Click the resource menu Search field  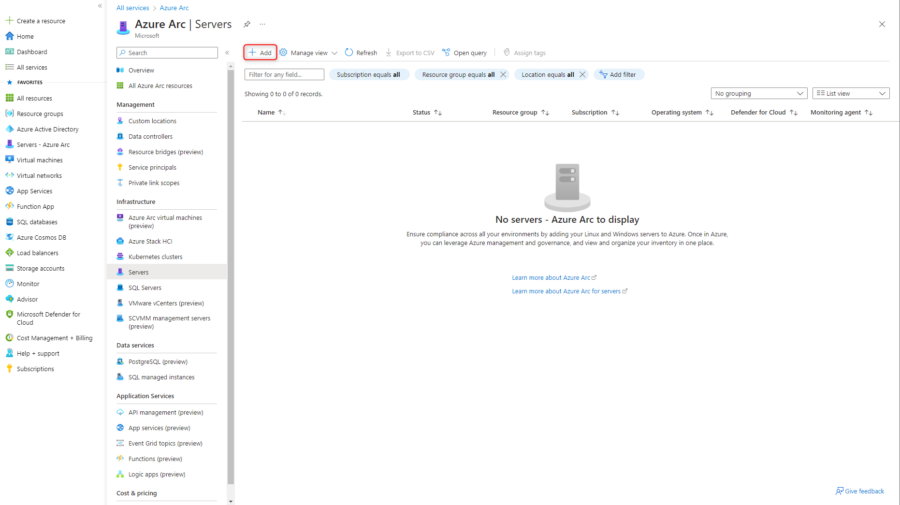point(167,53)
